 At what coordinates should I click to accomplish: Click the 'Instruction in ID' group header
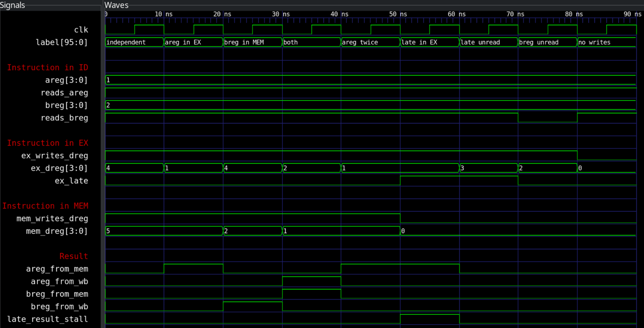tap(48, 67)
